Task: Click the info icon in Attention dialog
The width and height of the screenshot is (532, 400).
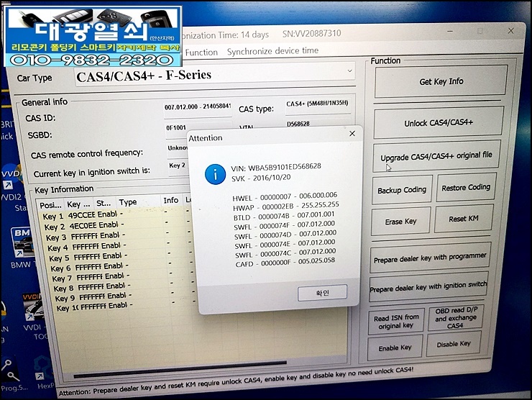Action: click(x=215, y=174)
